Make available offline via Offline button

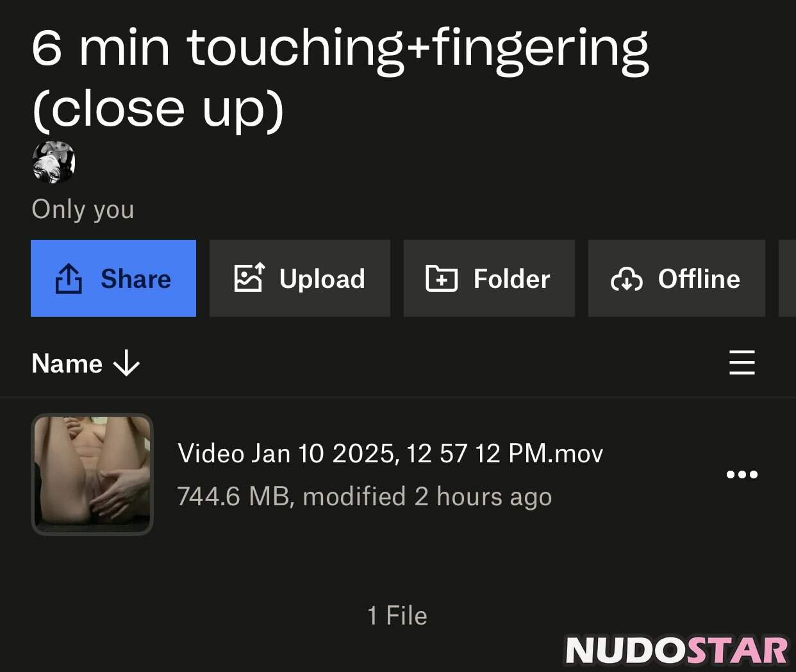point(699,279)
